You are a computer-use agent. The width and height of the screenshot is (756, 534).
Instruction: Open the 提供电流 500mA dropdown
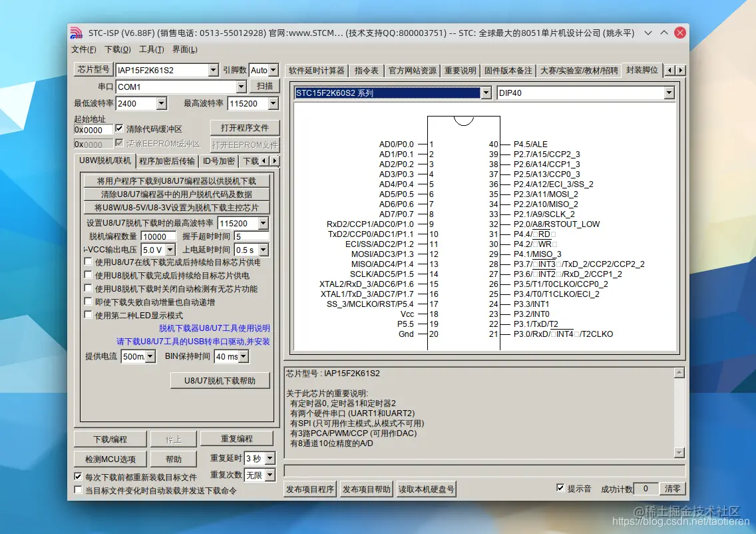click(x=150, y=356)
